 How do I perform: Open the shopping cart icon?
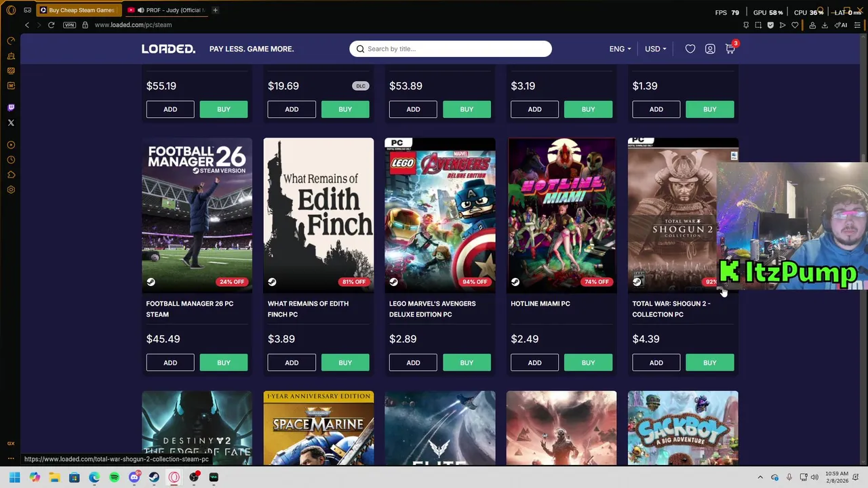730,49
